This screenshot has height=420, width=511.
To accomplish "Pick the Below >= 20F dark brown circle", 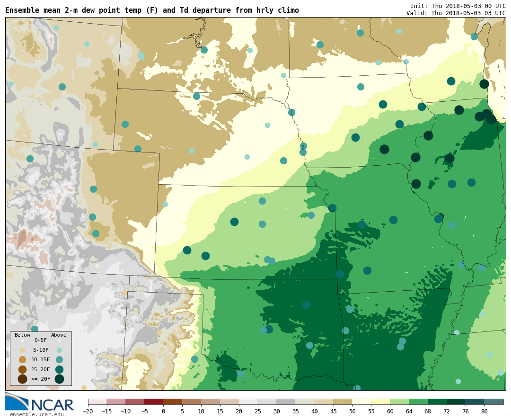I will point(23,379).
